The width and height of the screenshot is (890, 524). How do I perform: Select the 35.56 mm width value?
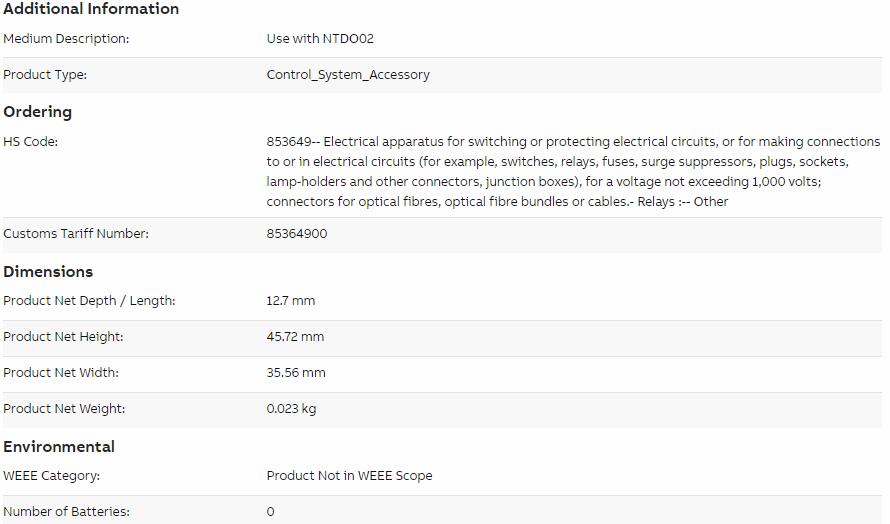pos(296,373)
